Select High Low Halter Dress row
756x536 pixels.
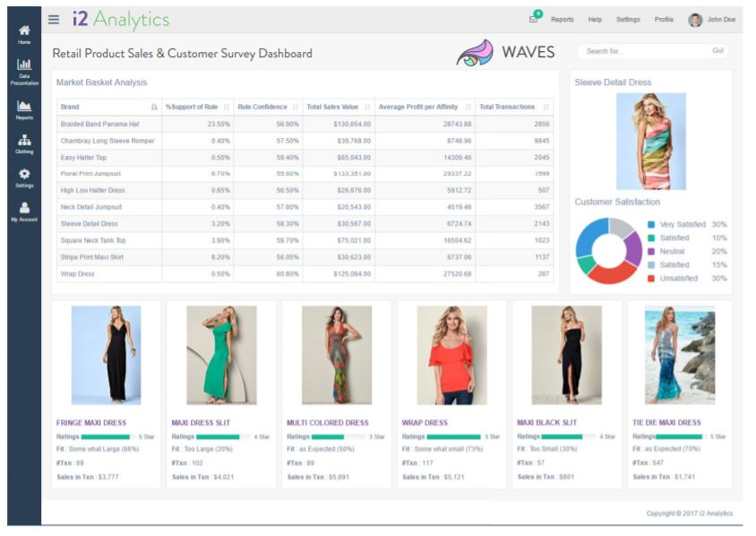coord(305,191)
